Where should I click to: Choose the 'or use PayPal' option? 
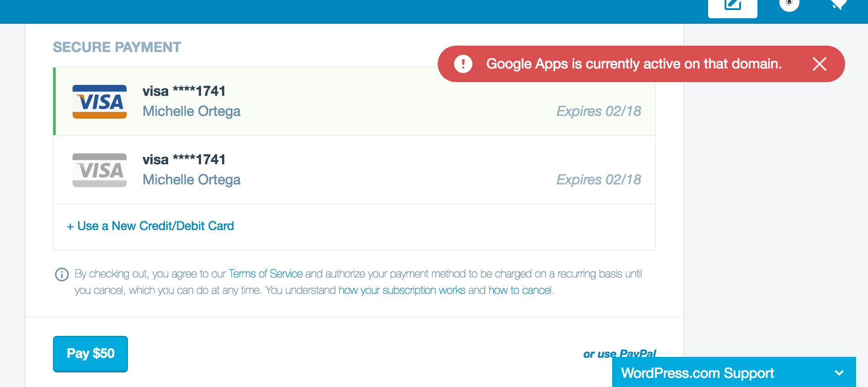pyautogui.click(x=619, y=353)
